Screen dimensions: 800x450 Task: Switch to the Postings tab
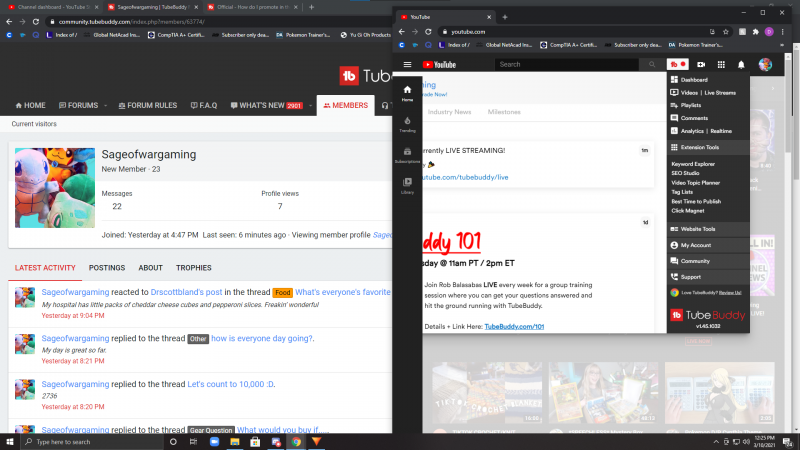tap(107, 268)
